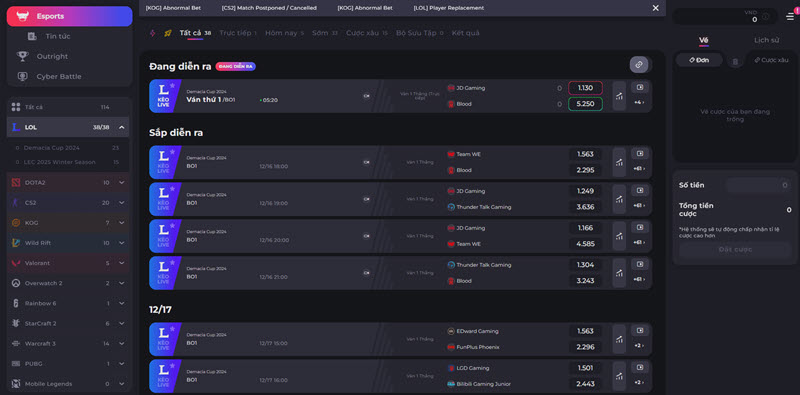Viewport: 800px width, 395px height.
Task: Switch to the Kết quả tab
Action: (465, 33)
